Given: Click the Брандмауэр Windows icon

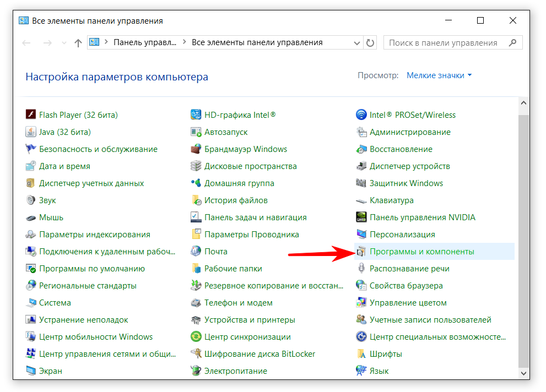Looking at the screenshot, I should coord(196,149).
